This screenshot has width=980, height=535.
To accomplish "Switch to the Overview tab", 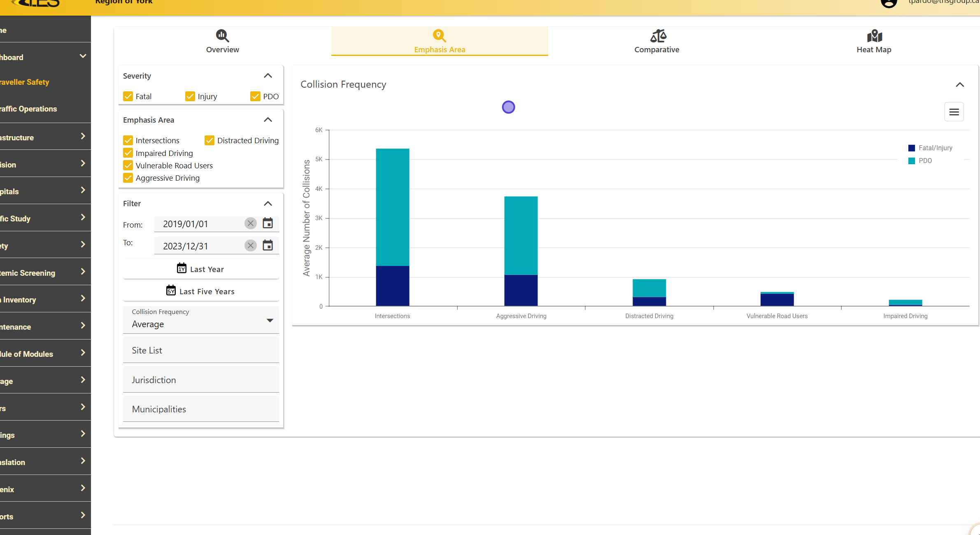I will pyautogui.click(x=222, y=41).
